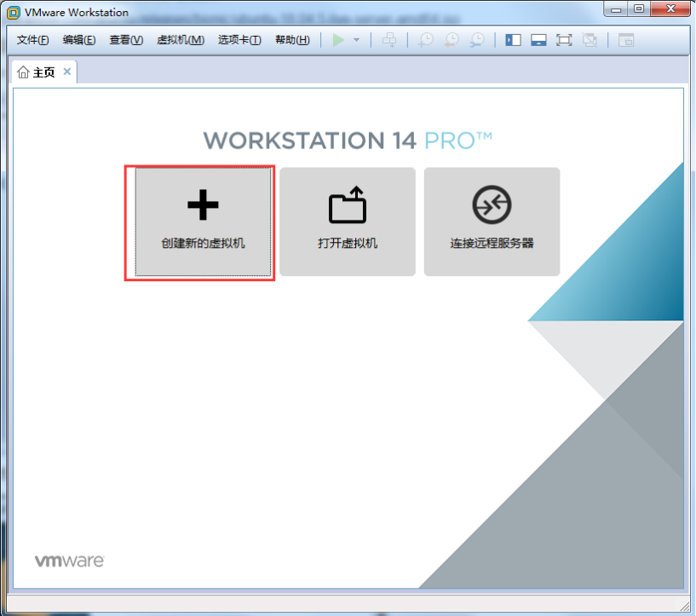The width and height of the screenshot is (696, 616).
Task: Enter full screen mode from toolbar
Action: (564, 40)
